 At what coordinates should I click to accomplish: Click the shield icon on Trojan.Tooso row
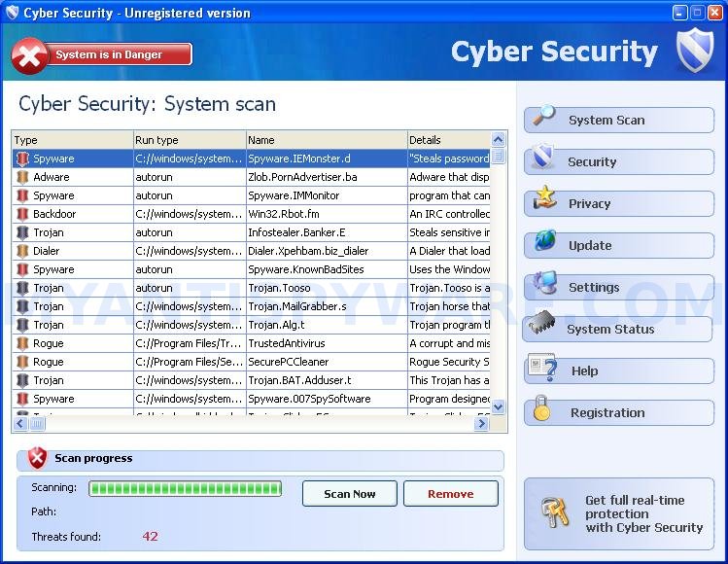[x=22, y=288]
